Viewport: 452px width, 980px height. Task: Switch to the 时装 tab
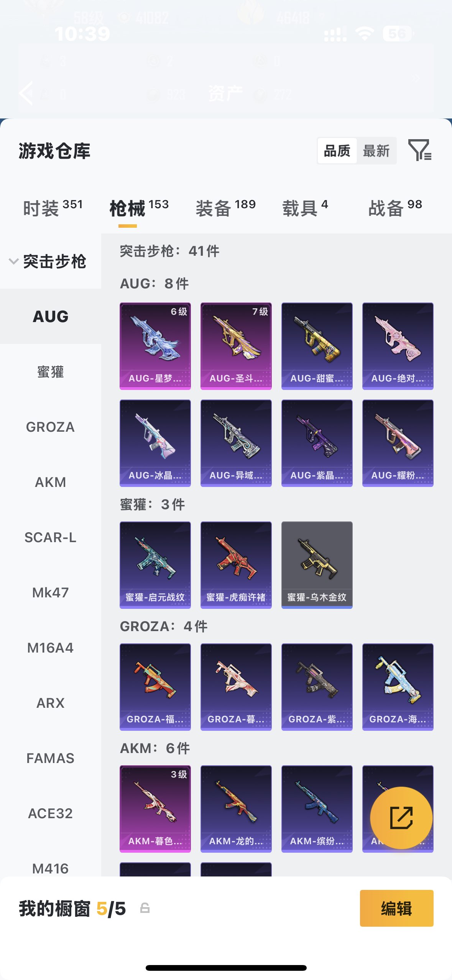(x=53, y=208)
